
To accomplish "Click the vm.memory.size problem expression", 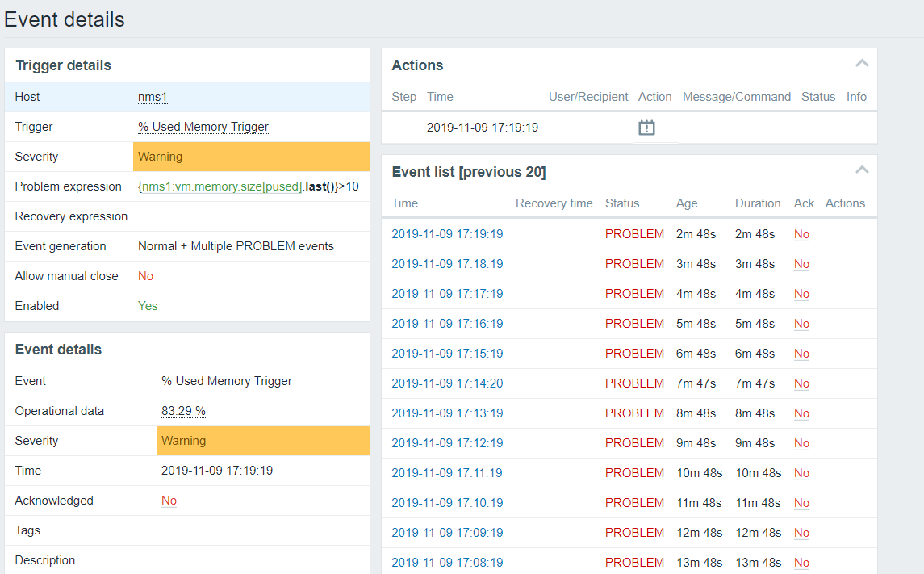I will click(222, 186).
